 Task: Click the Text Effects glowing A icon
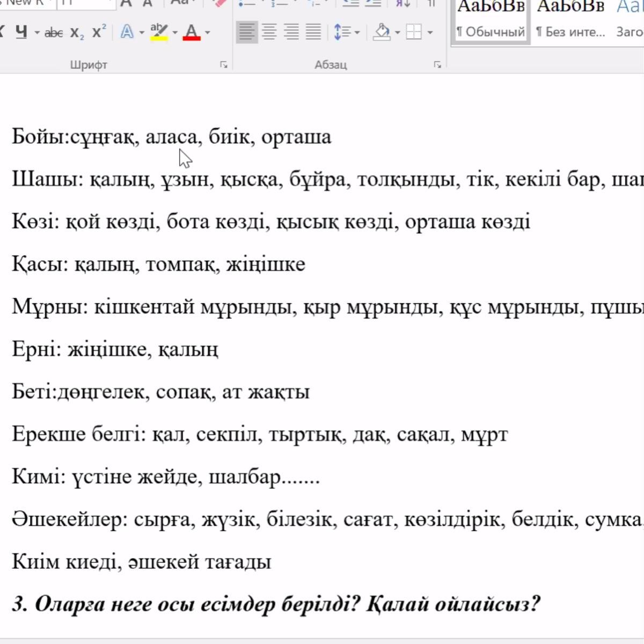coord(127,33)
